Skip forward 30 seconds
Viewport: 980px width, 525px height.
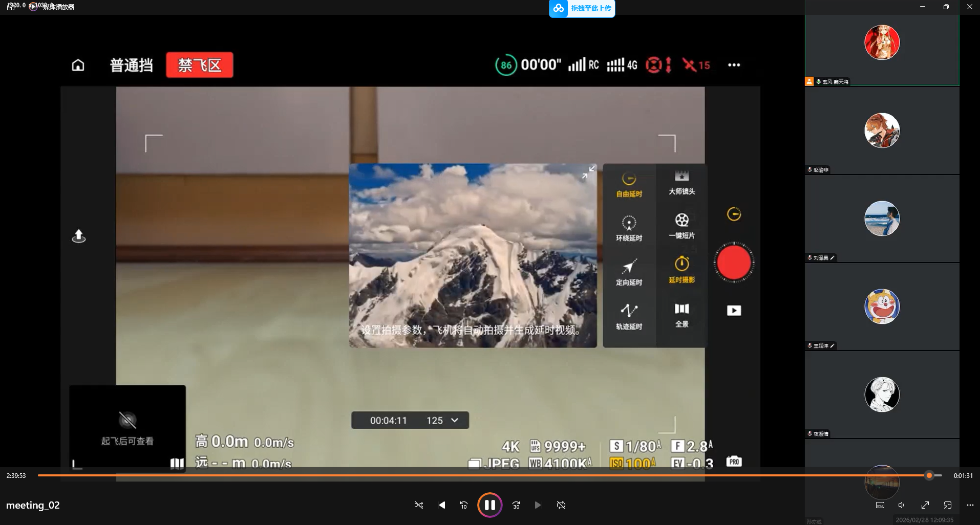tap(516, 505)
